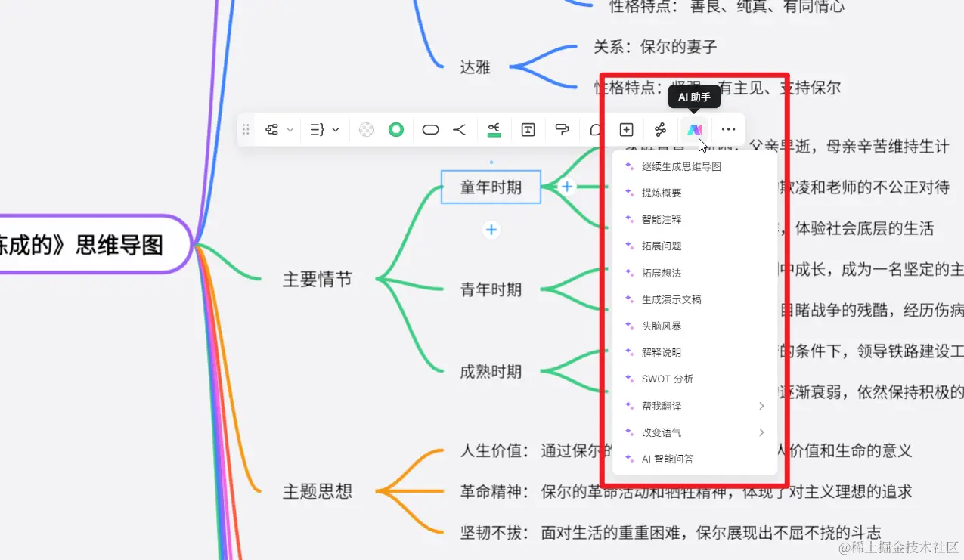Open the AI 助手 toolbar icon
This screenshot has width=964, height=560.
pyautogui.click(x=694, y=129)
